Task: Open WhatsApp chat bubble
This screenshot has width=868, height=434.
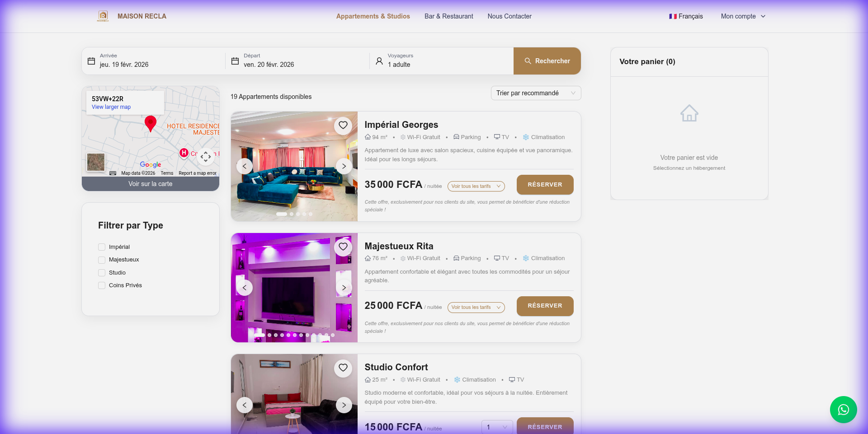Action: click(843, 410)
